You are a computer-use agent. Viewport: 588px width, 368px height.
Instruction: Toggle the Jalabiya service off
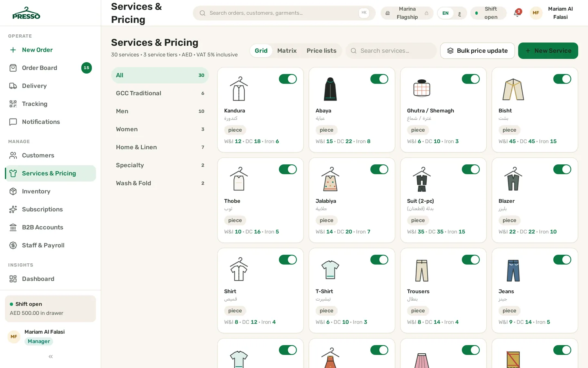pos(379,169)
